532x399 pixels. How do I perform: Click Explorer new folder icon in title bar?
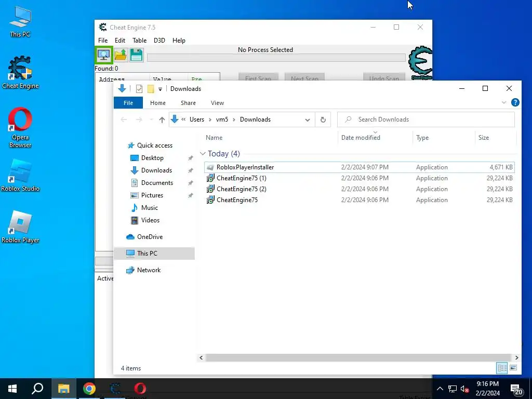pyautogui.click(x=151, y=89)
